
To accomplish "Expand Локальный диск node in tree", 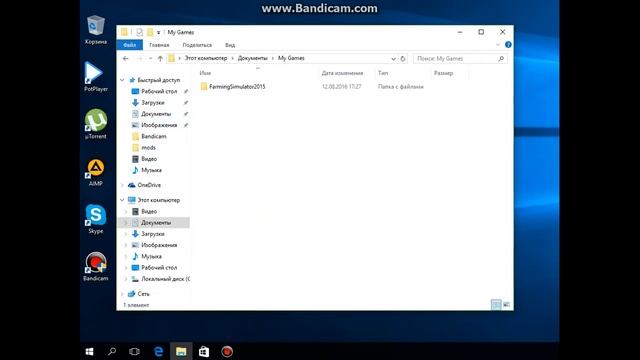I will pyautogui.click(x=126, y=279).
